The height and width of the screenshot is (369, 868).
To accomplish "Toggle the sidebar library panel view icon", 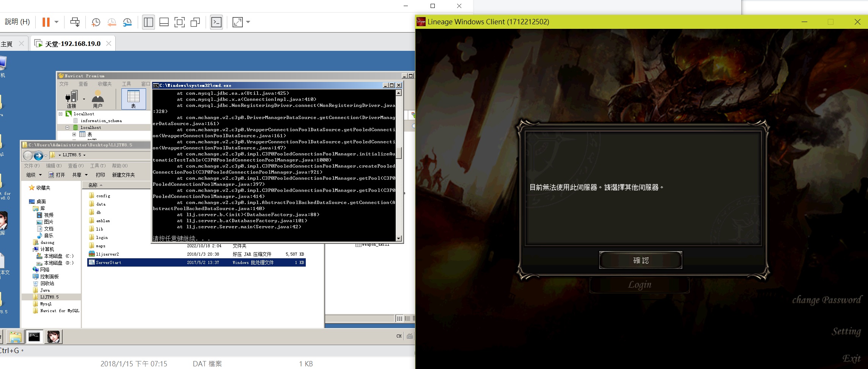I will pyautogui.click(x=148, y=22).
